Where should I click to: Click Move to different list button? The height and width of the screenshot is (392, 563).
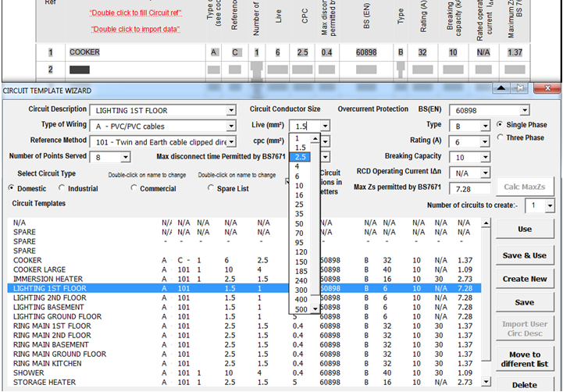click(524, 359)
